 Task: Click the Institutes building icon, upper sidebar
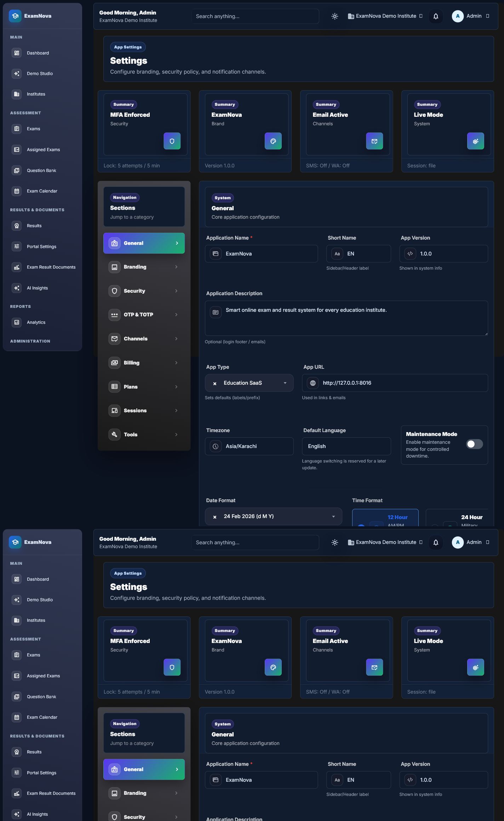[17, 94]
